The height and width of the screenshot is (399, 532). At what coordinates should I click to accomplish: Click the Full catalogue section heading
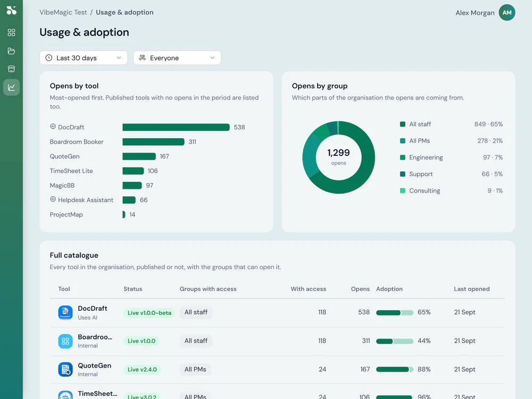pyautogui.click(x=74, y=255)
